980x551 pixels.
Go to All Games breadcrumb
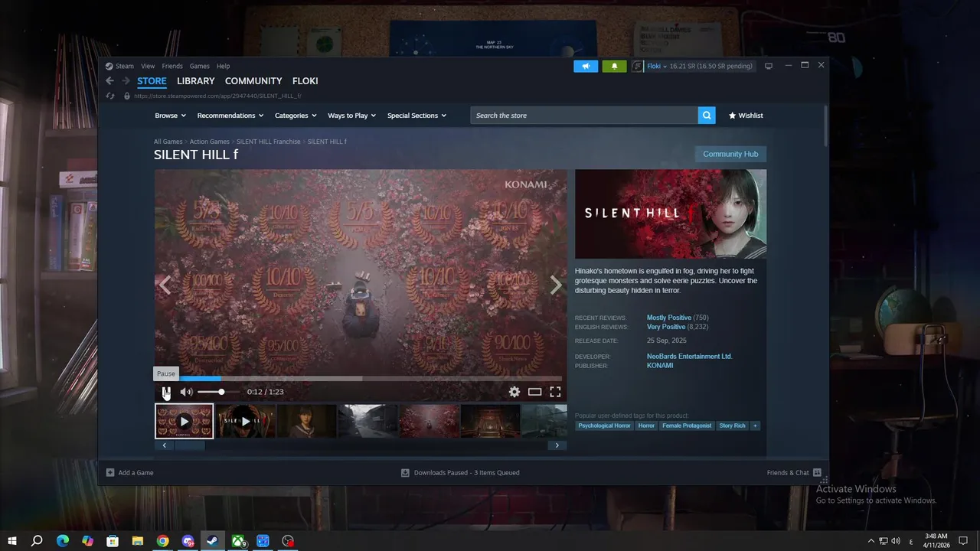click(x=168, y=142)
